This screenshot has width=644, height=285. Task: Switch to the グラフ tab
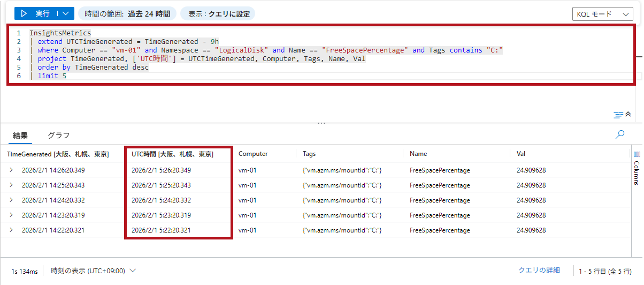(58, 136)
